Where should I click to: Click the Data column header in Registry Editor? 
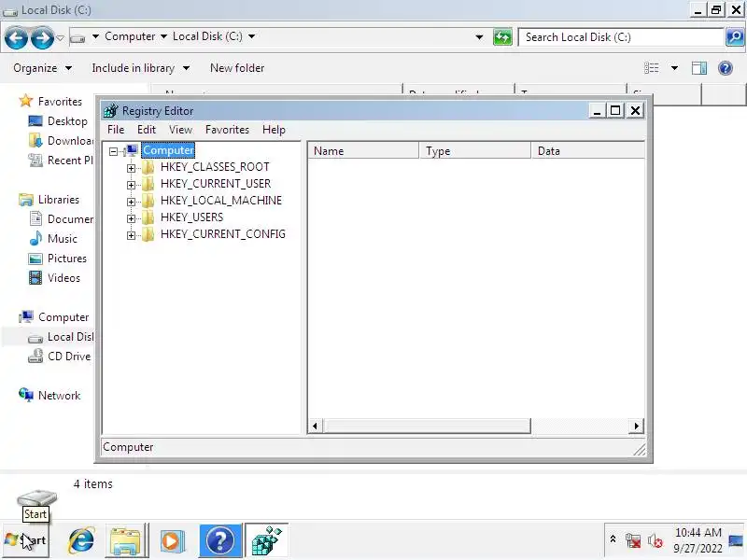click(x=587, y=151)
